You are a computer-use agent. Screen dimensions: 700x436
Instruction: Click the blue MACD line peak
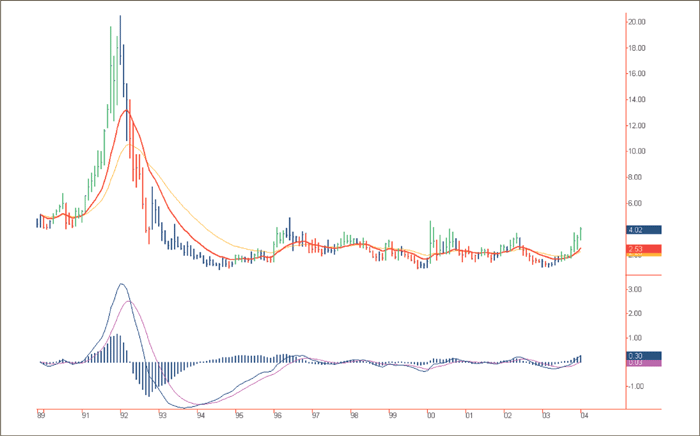tap(121, 284)
